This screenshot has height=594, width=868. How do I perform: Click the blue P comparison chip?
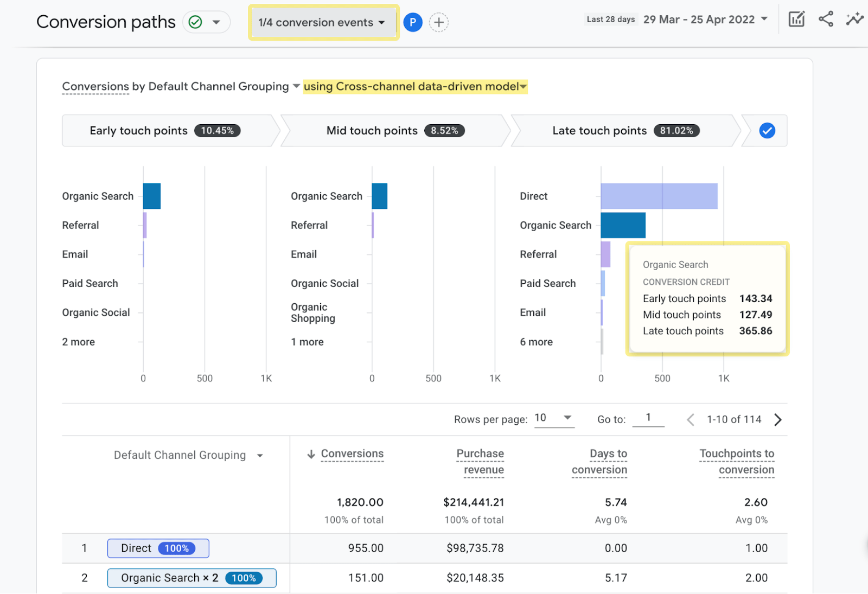[x=413, y=22]
